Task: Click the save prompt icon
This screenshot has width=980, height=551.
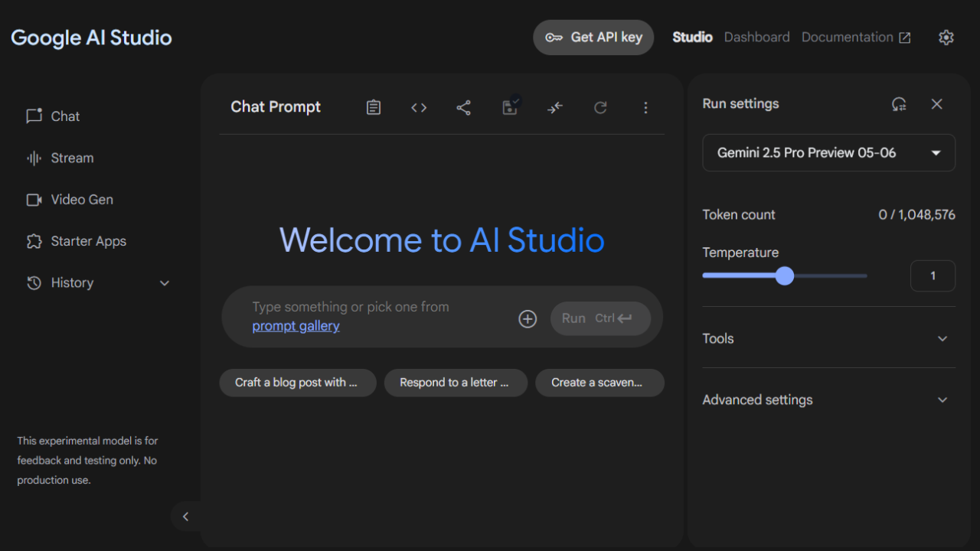Action: (x=510, y=108)
